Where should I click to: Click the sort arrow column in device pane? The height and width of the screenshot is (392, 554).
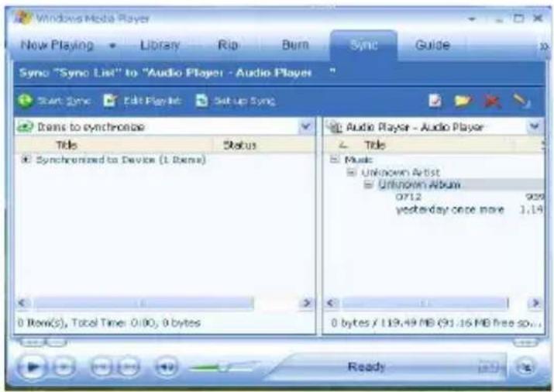342,145
